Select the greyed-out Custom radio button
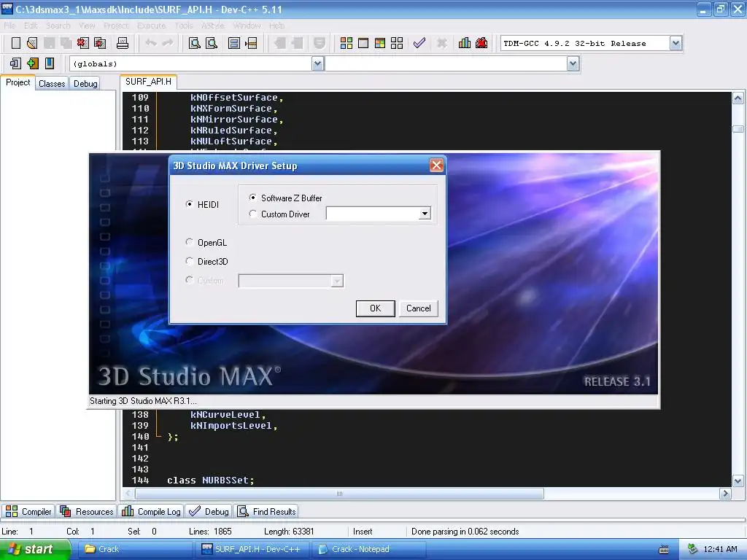The height and width of the screenshot is (560, 747). [189, 280]
